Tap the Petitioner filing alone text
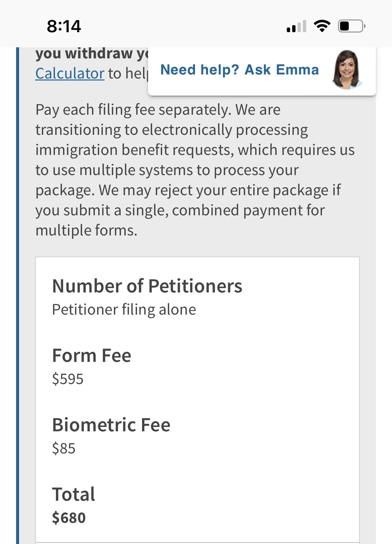 [124, 309]
